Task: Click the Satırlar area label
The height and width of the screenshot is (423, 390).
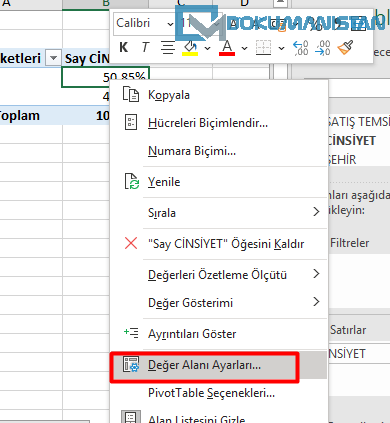Action: click(348, 330)
